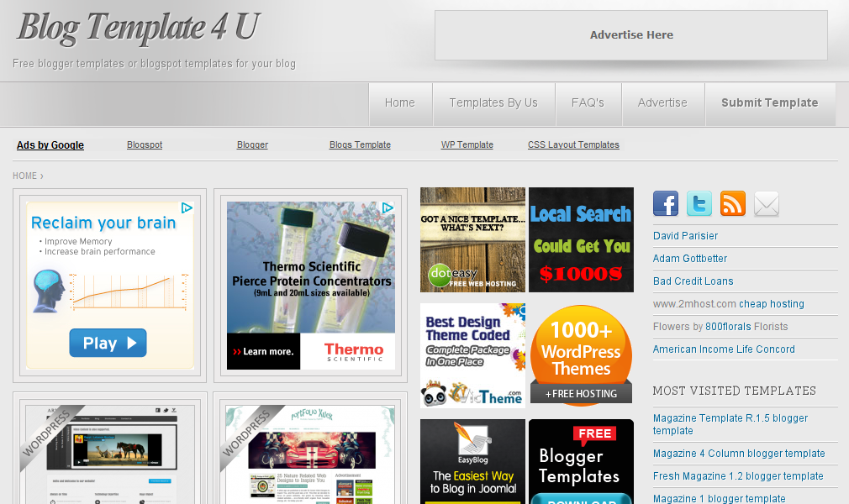Open the Facebook social icon
The height and width of the screenshot is (504, 849).
pos(666,203)
